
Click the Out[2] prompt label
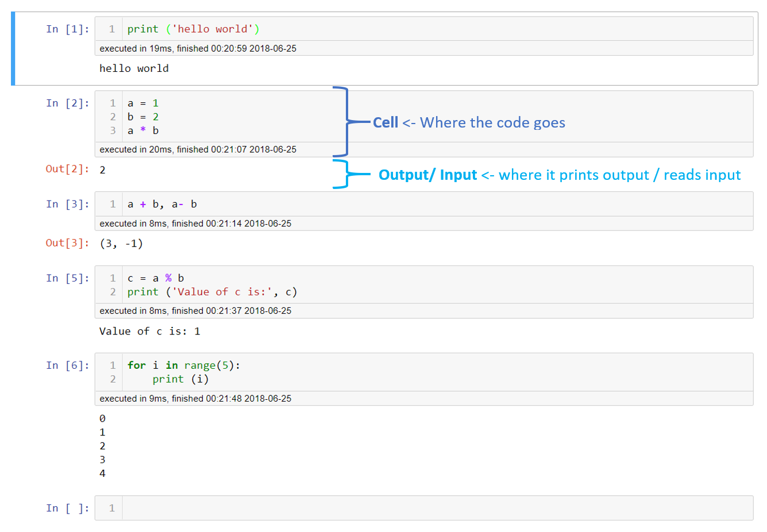point(68,169)
